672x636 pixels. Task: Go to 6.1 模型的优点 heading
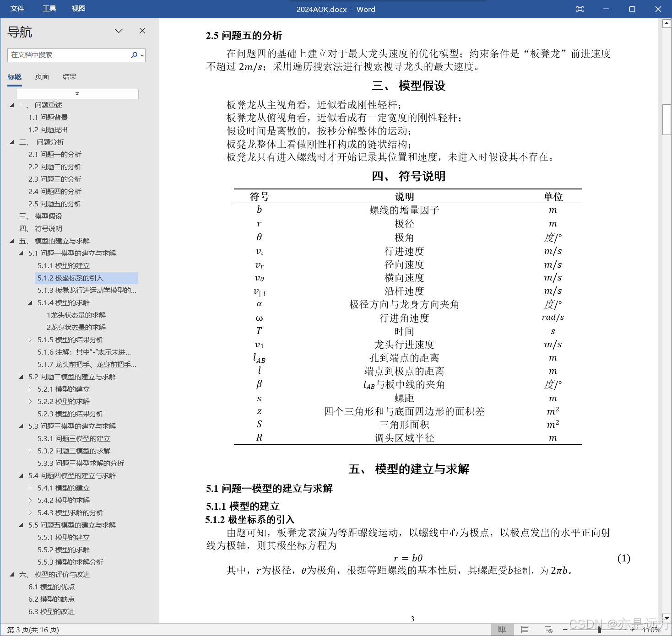51,587
